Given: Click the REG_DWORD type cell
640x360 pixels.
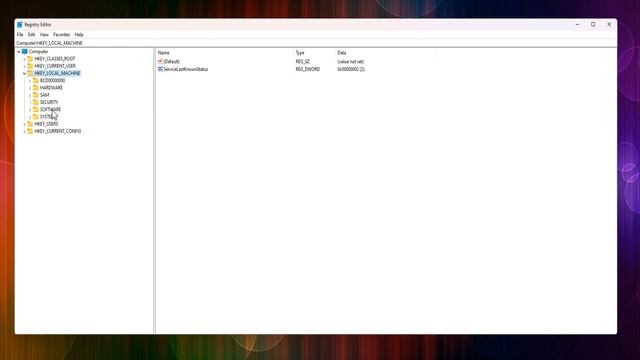Looking at the screenshot, I should tap(308, 69).
